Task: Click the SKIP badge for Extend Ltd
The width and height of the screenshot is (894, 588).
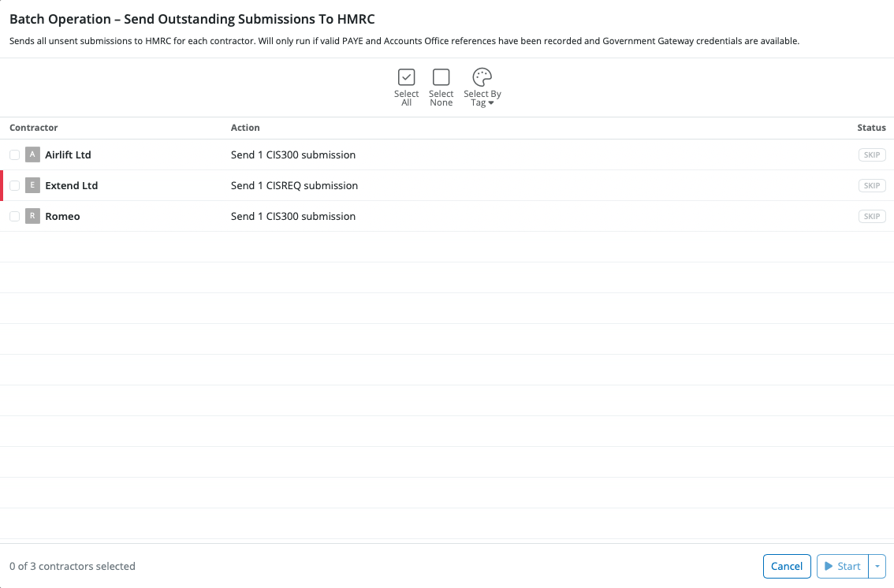Action: point(871,186)
